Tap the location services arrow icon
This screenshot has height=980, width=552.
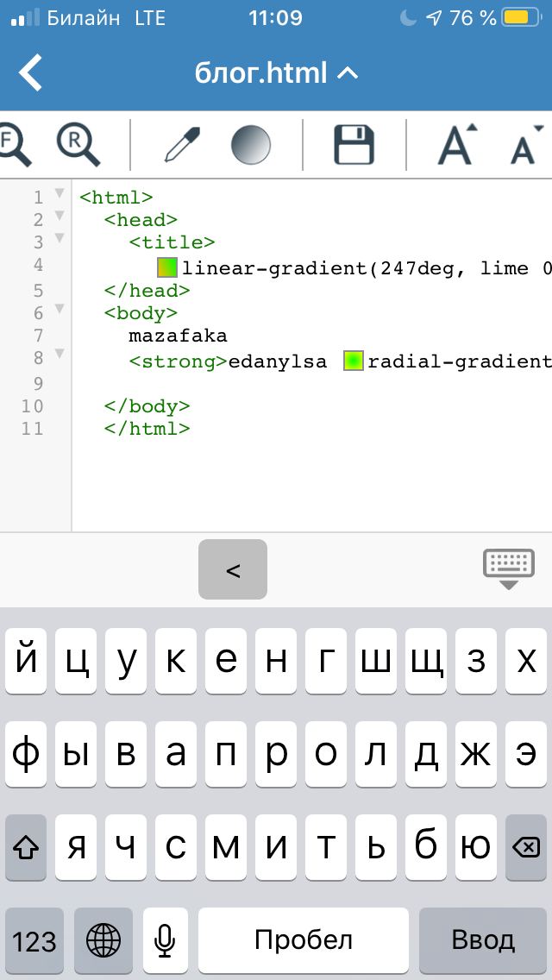(433, 18)
